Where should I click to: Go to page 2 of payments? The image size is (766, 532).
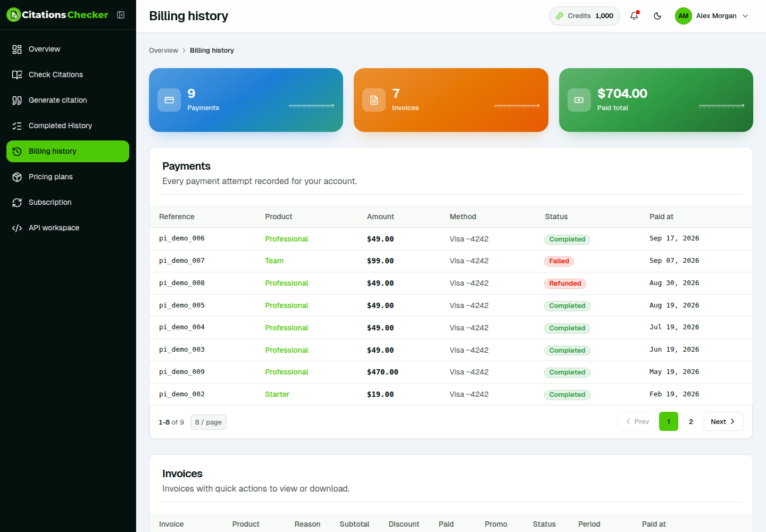pyautogui.click(x=691, y=421)
